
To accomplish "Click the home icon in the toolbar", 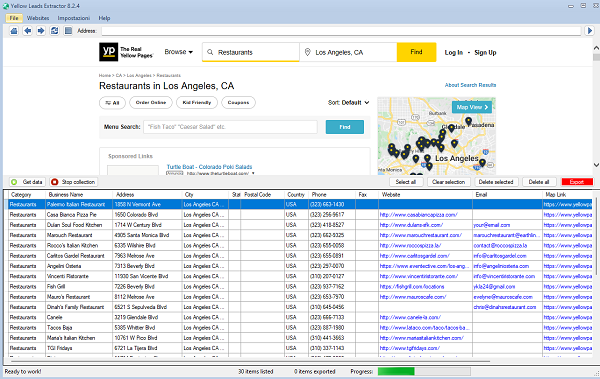I will 14,31.
